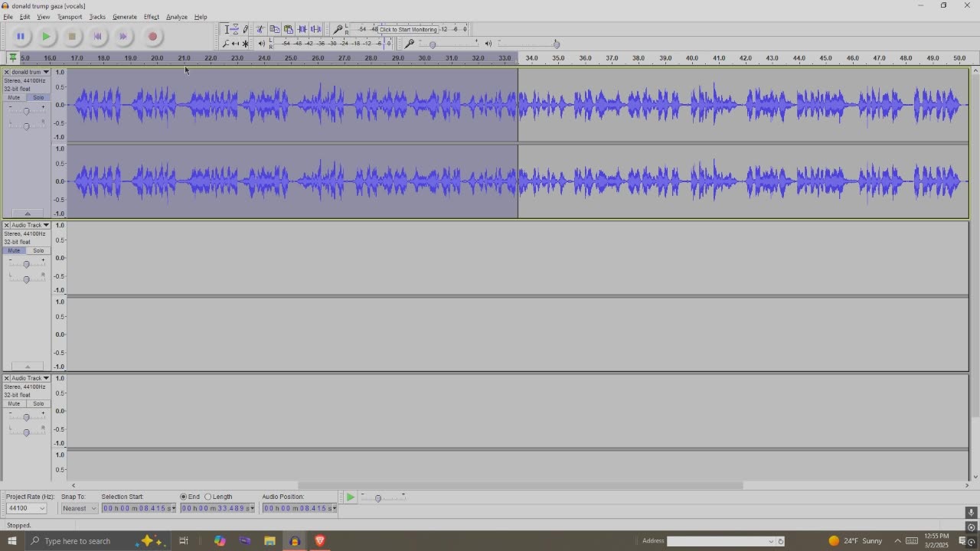Copy selection using the Copy icon

point(274,29)
